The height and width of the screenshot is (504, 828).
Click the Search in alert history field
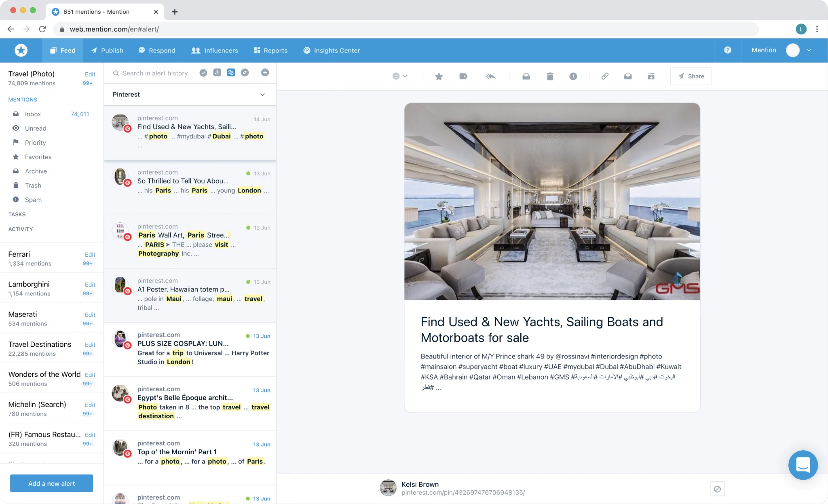coord(155,73)
